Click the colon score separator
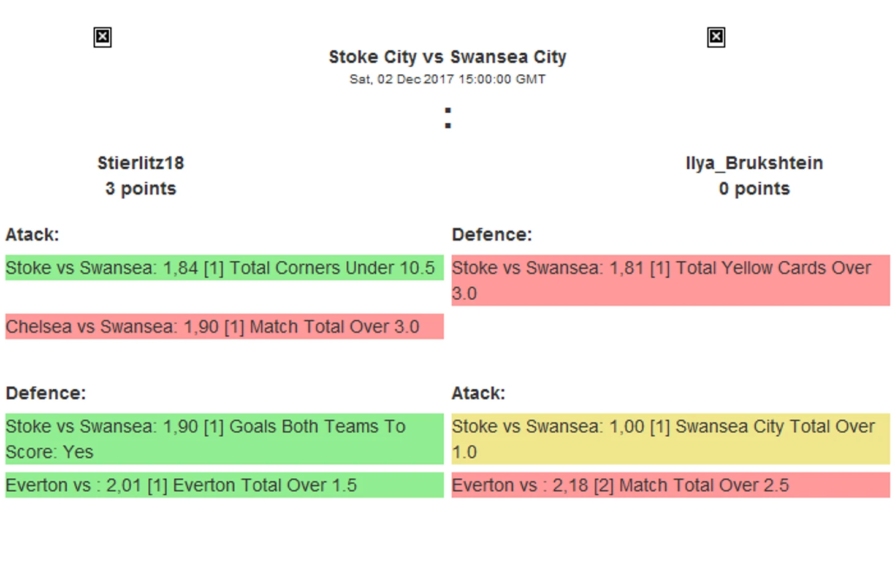 pyautogui.click(x=448, y=118)
